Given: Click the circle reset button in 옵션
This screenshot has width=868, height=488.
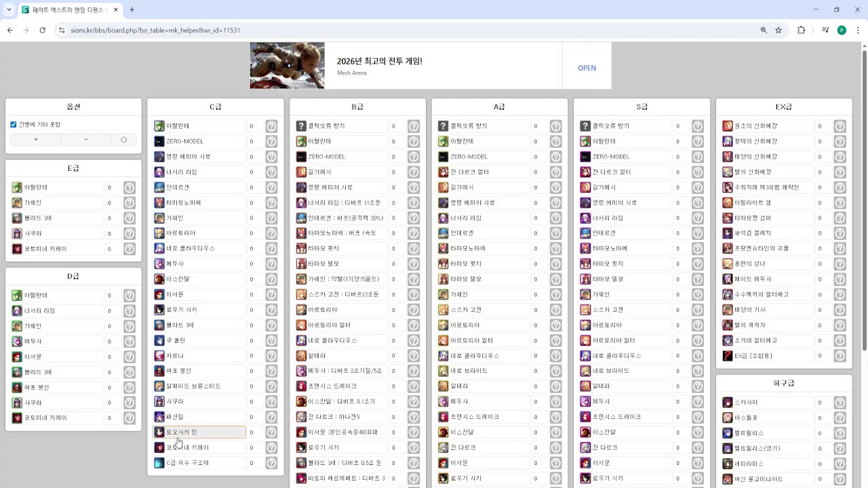Looking at the screenshot, I should (x=123, y=140).
